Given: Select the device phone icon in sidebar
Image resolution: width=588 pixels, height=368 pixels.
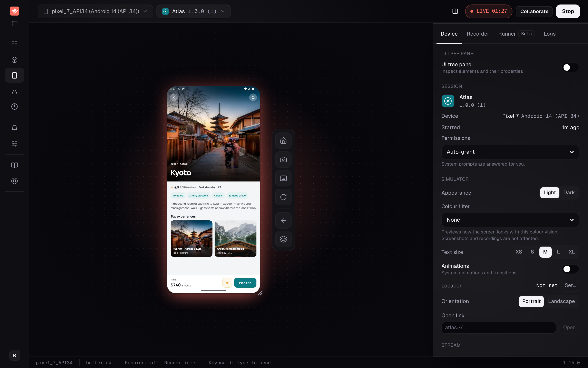Looking at the screenshot, I should tap(14, 75).
